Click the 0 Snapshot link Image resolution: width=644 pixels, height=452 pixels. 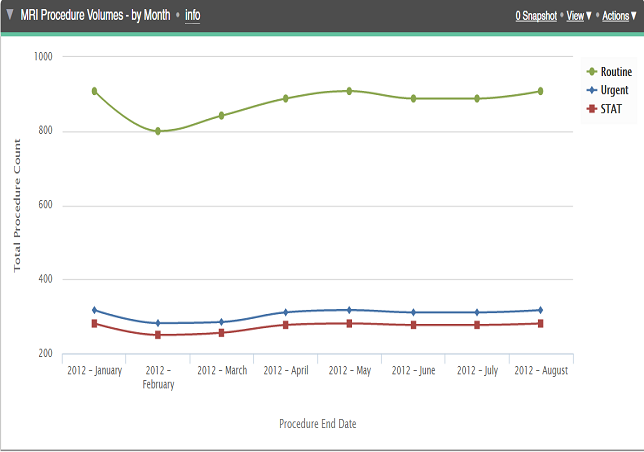coord(536,16)
